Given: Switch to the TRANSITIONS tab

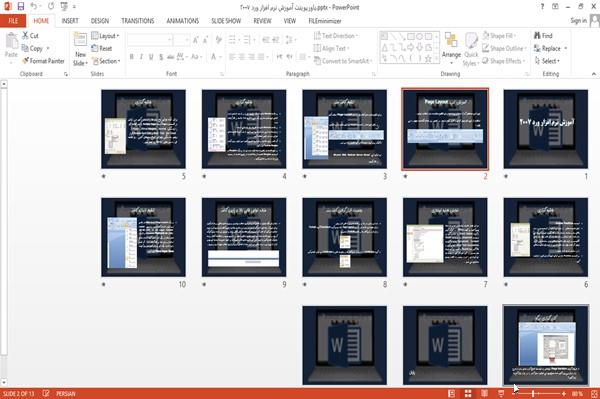Looking at the screenshot, I should [138, 21].
